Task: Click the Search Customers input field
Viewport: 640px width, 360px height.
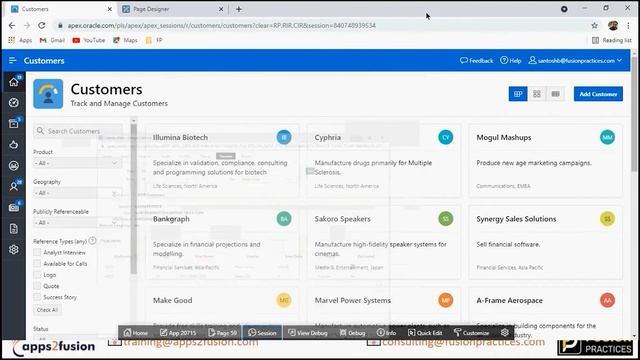Action: click(78, 131)
